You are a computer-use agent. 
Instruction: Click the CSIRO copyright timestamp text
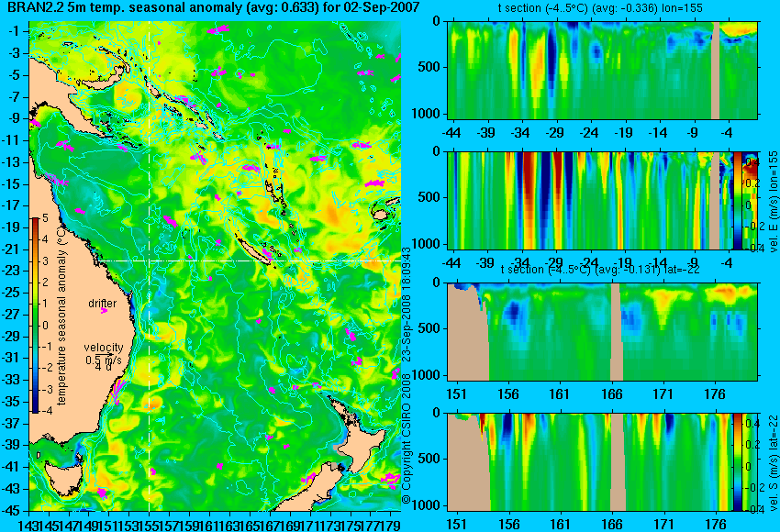click(x=407, y=376)
